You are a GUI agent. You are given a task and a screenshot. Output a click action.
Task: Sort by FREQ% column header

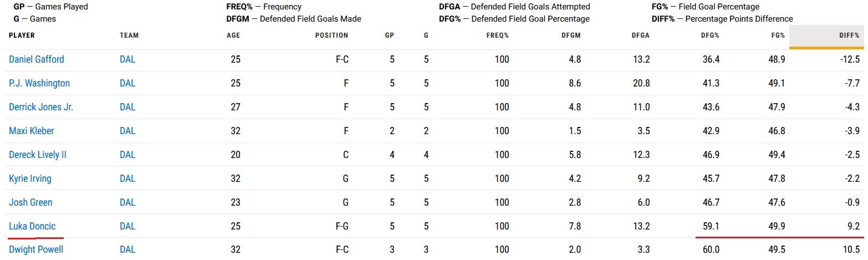498,35
